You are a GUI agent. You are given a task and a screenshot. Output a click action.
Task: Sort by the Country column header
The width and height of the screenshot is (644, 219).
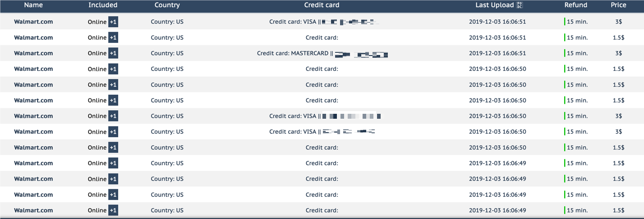[167, 5]
